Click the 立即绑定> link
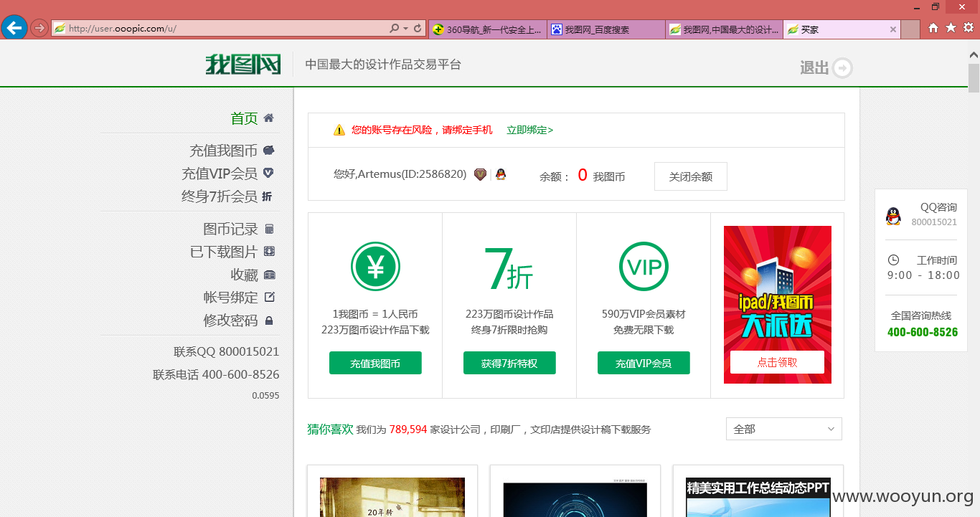 [530, 131]
